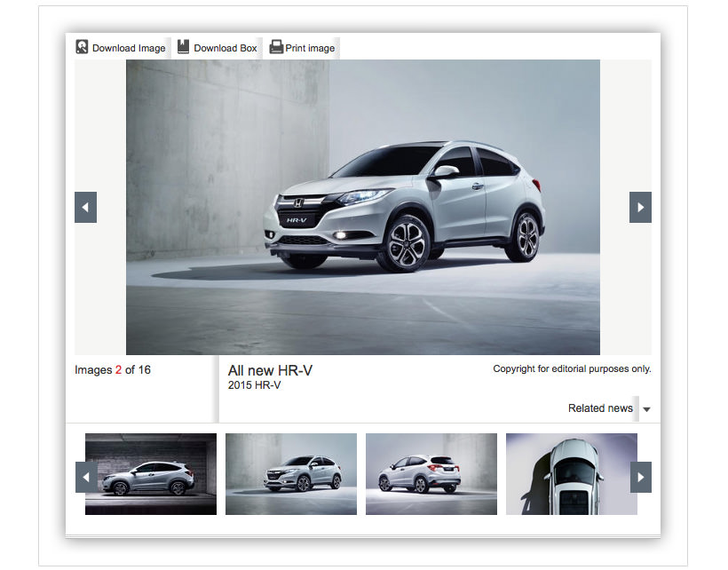
Task: Click the Print image label
Action: pos(310,48)
